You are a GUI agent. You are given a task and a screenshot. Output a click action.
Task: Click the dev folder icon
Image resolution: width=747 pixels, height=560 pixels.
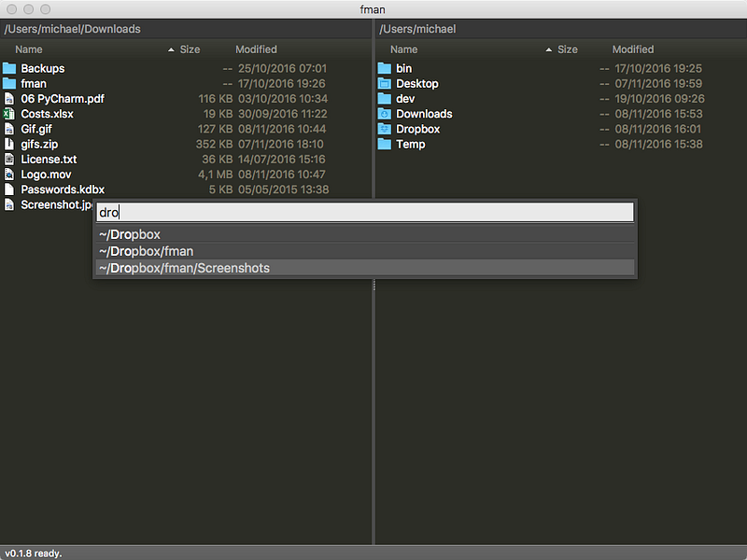(x=385, y=99)
